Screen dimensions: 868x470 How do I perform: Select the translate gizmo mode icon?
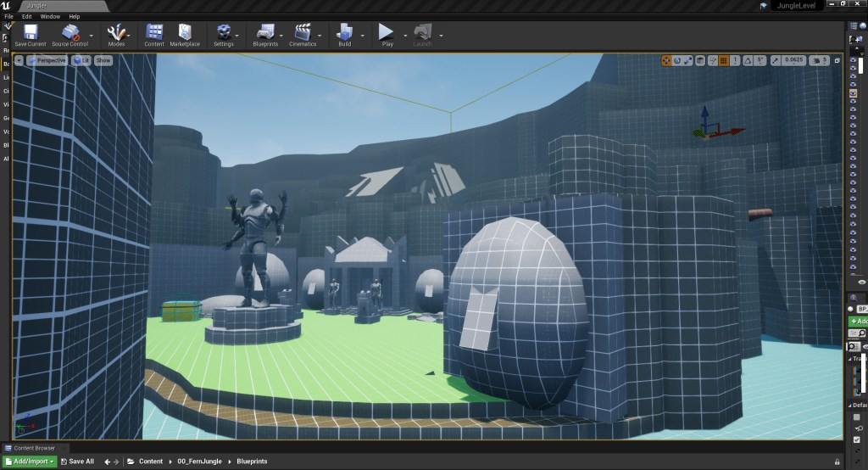click(x=666, y=60)
